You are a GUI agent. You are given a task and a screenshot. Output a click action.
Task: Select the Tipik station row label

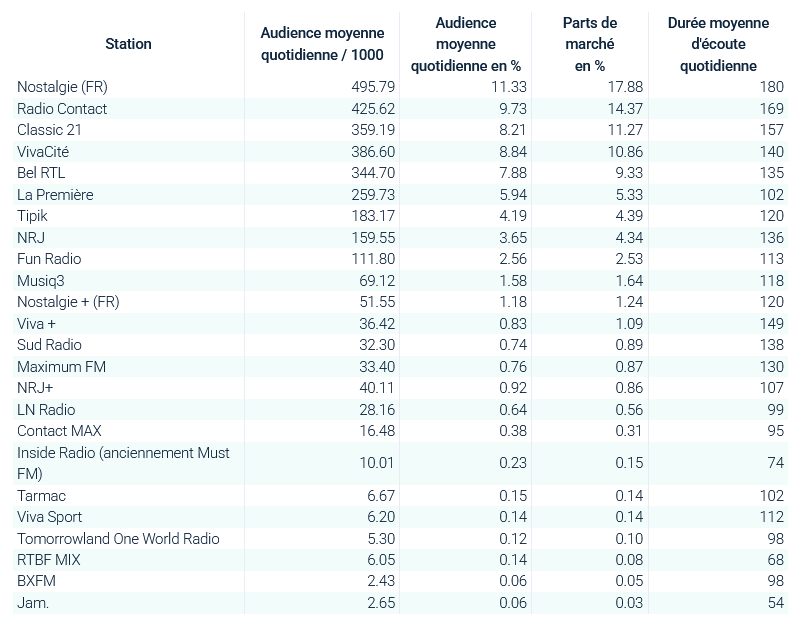(x=32, y=216)
